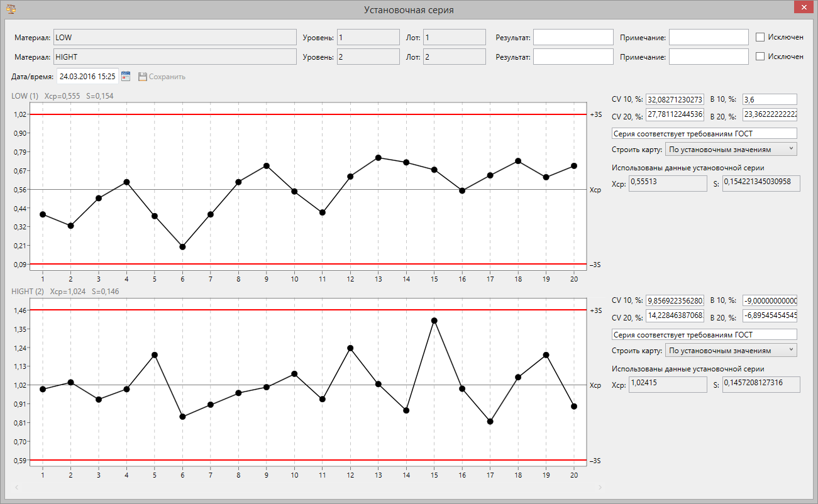Click the Уровень field with value 2
Screen dimensions: 818x504
point(368,57)
